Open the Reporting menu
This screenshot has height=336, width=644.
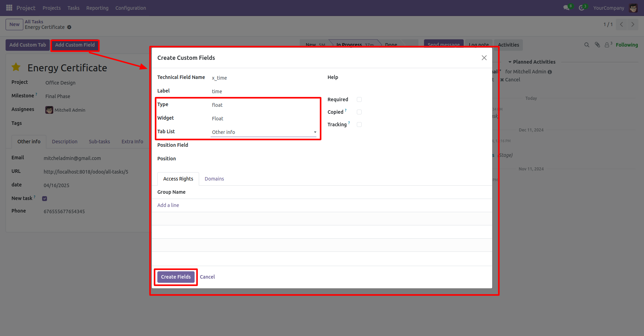(x=97, y=8)
